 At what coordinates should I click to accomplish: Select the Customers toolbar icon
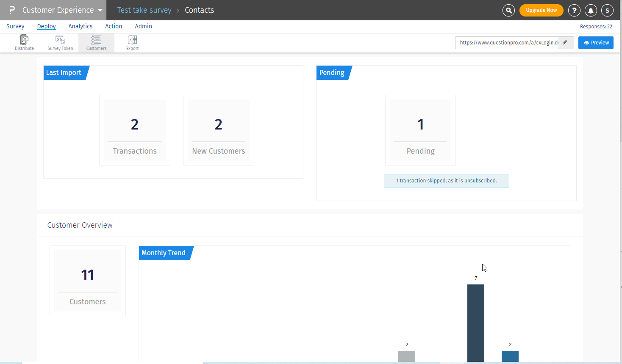pos(96,43)
